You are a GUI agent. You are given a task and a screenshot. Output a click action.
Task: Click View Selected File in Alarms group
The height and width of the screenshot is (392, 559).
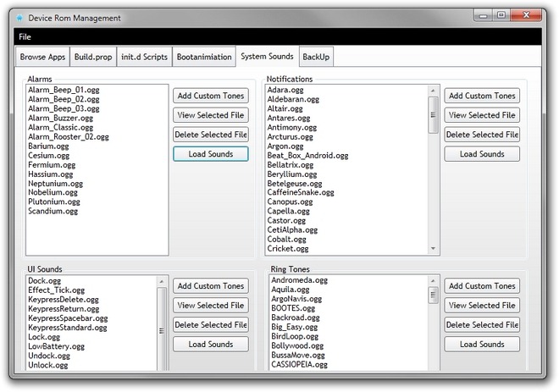click(x=211, y=115)
